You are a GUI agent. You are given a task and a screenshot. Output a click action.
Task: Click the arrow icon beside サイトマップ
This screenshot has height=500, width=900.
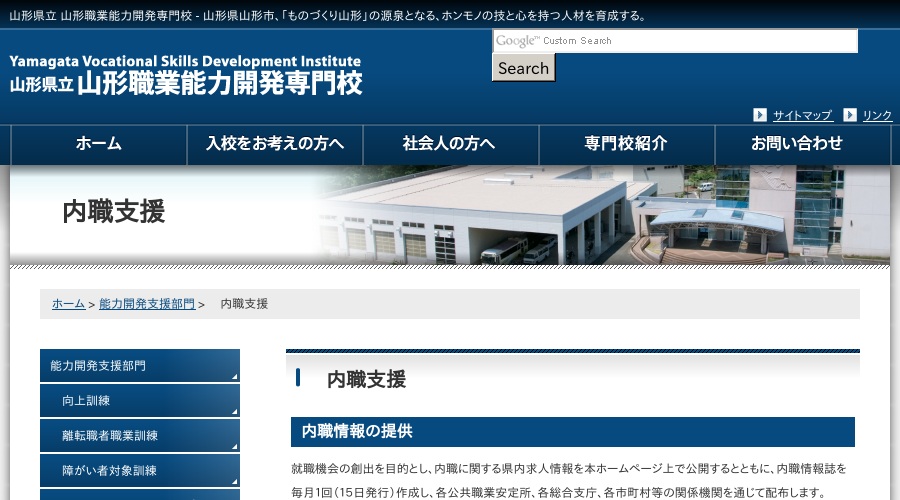coord(760,115)
